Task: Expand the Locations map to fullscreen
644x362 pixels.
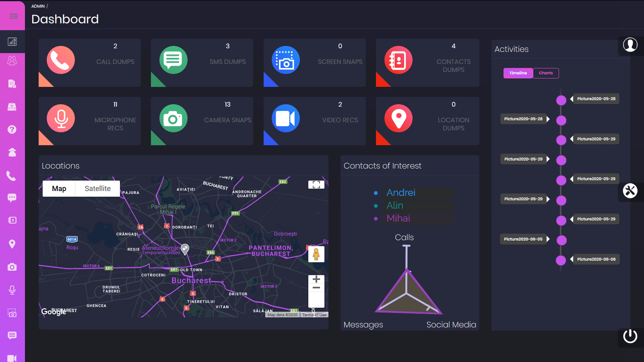Action: click(316, 184)
